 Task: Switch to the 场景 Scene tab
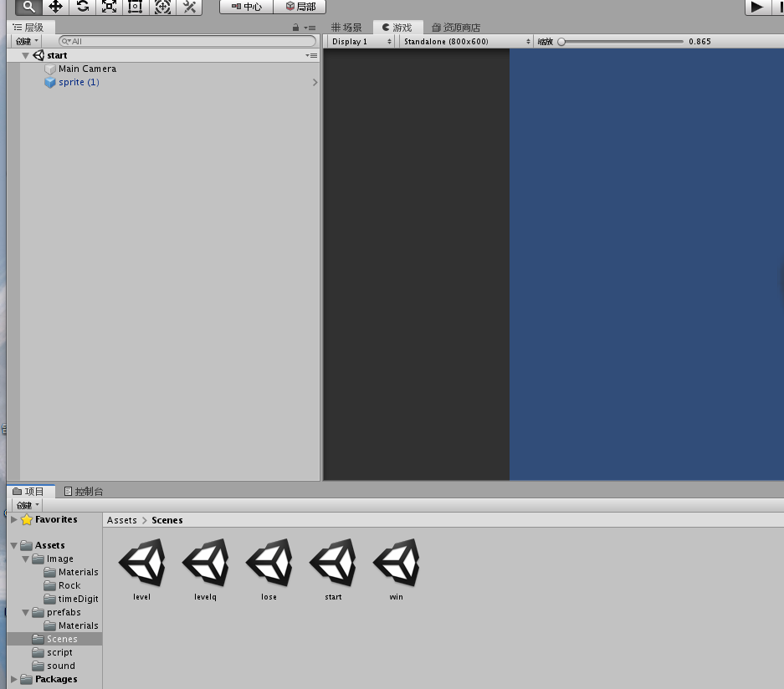(x=346, y=28)
